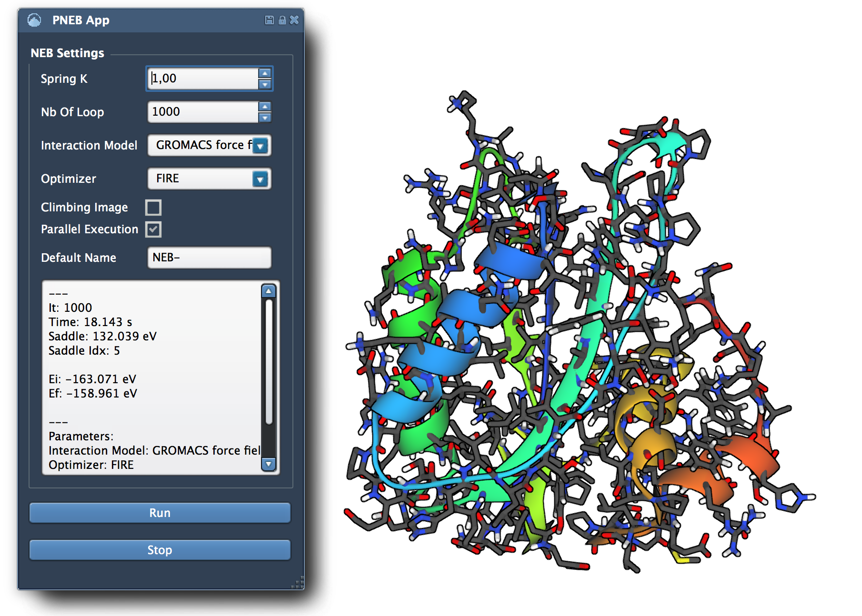
Task: Click the save icon in title bar
Action: click(x=270, y=20)
